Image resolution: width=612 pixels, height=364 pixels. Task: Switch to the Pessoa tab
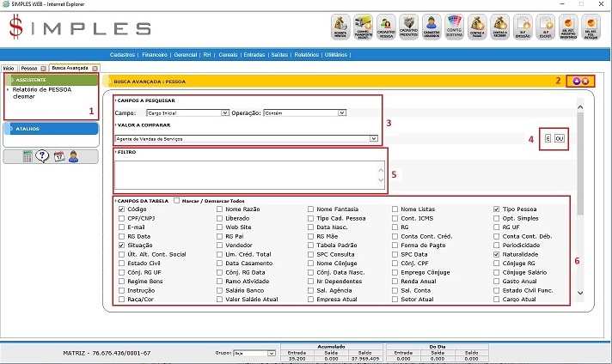coord(29,67)
